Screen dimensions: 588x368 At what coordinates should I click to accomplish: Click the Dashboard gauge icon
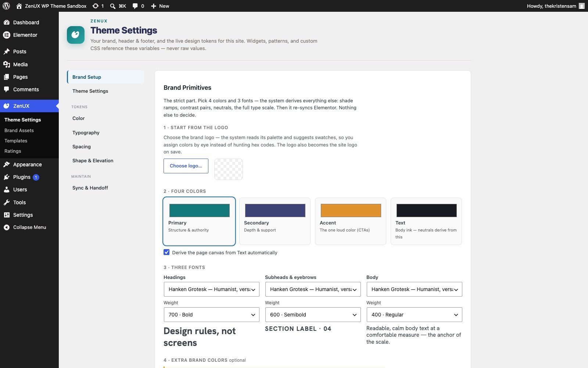(7, 22)
